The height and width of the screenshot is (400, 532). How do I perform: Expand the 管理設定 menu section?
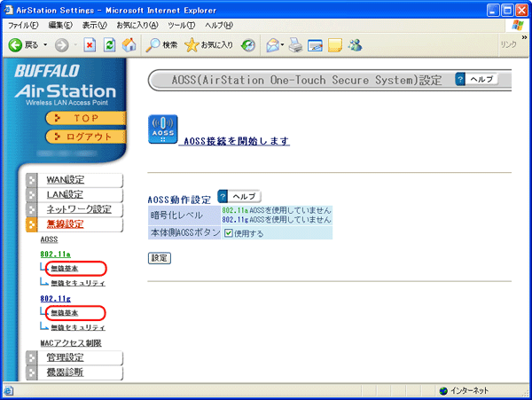74,357
